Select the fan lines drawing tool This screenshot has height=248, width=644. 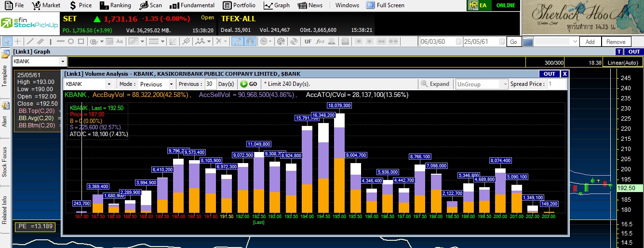pos(173,41)
